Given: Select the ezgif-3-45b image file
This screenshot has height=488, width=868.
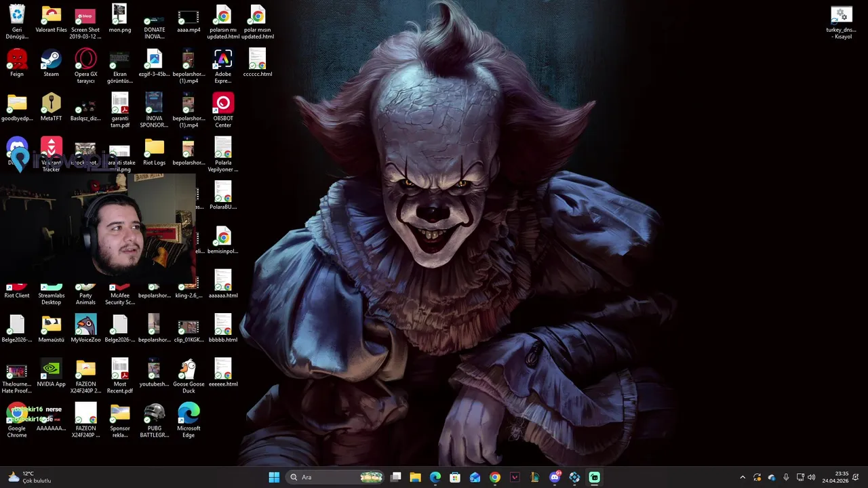Looking at the screenshot, I should point(155,62).
